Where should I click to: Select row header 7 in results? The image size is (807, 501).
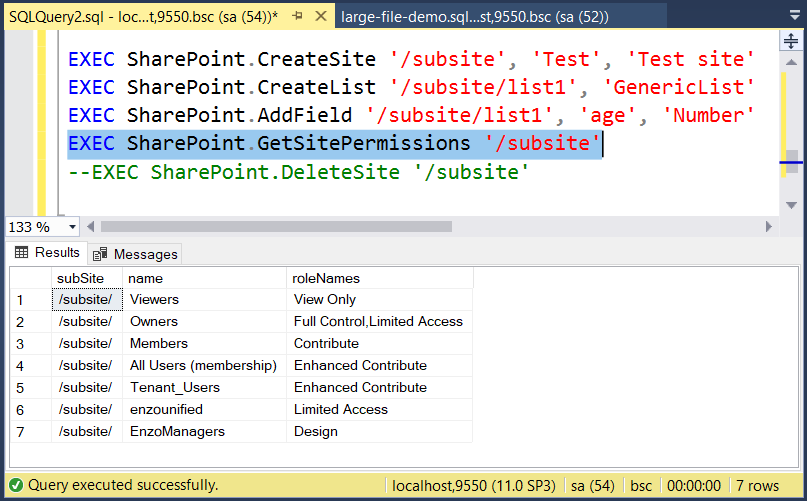pyautogui.click(x=31, y=431)
